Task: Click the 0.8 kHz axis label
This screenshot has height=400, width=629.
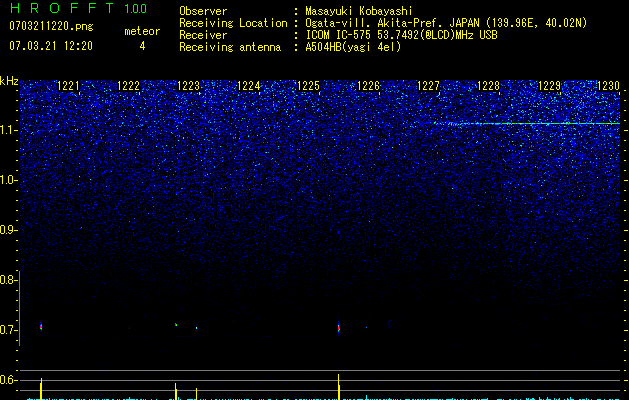Action: coord(8,280)
